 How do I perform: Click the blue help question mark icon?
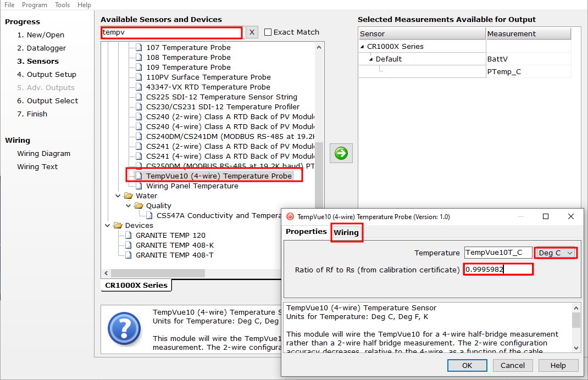click(x=125, y=329)
